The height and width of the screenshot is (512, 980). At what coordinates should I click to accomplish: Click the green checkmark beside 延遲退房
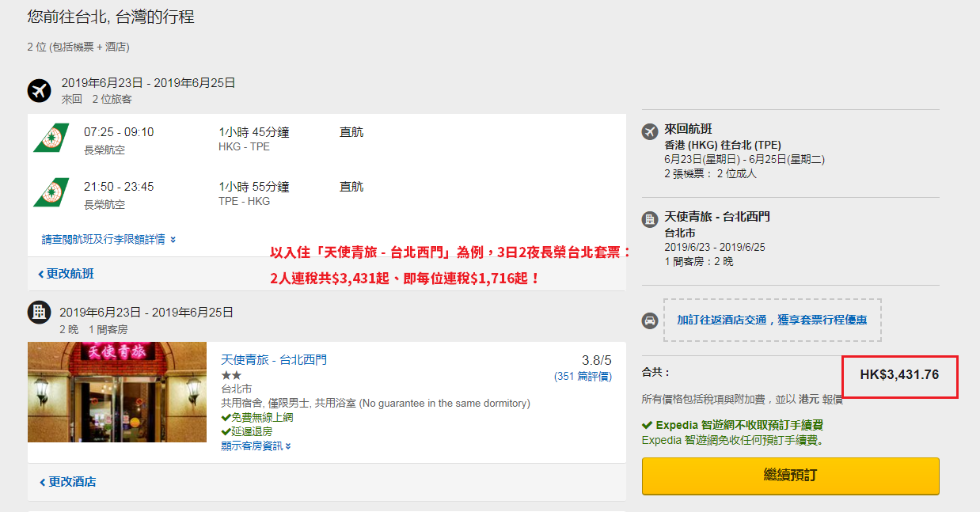[x=226, y=432]
